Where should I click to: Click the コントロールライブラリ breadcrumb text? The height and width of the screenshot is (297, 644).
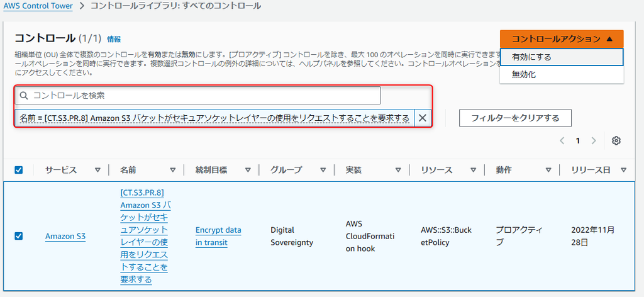(x=175, y=6)
